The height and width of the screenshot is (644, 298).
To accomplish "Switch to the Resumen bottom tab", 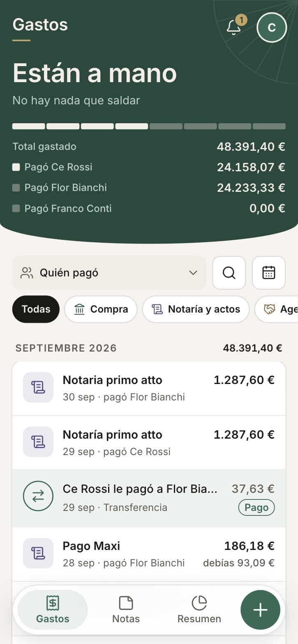I will (199, 610).
